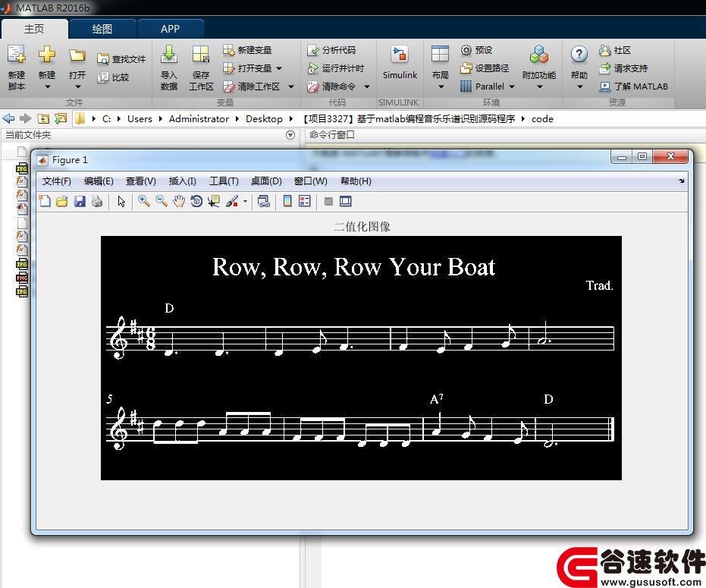Click the code folder in path bar

[542, 119]
